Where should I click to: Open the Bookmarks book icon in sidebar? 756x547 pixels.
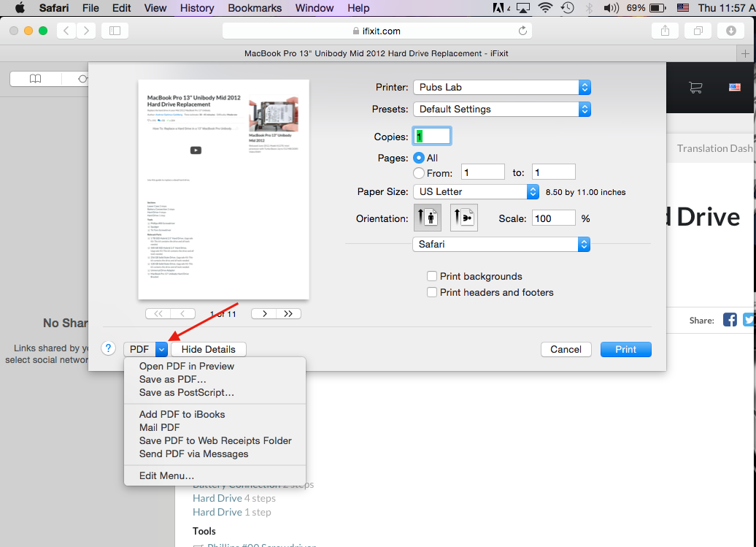pos(35,79)
